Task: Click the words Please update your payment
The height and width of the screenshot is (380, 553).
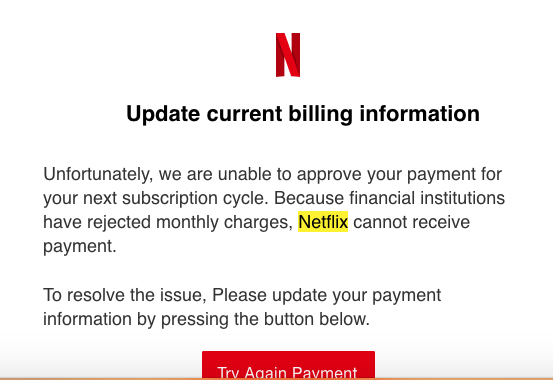Action: (x=327, y=296)
